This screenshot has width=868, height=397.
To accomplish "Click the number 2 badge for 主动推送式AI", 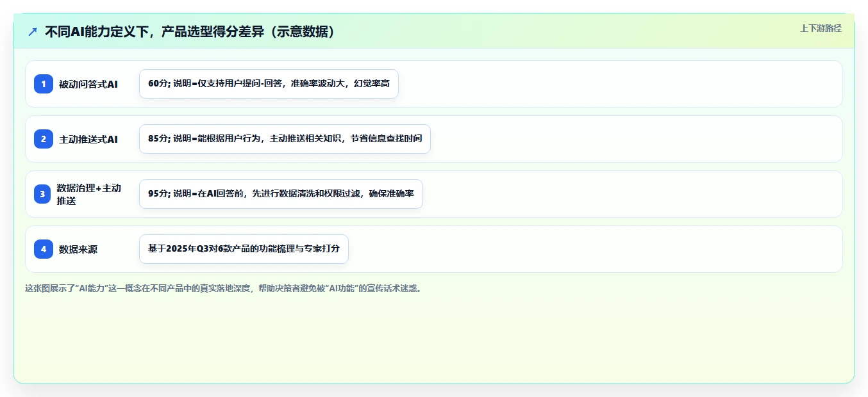I will pyautogui.click(x=44, y=139).
